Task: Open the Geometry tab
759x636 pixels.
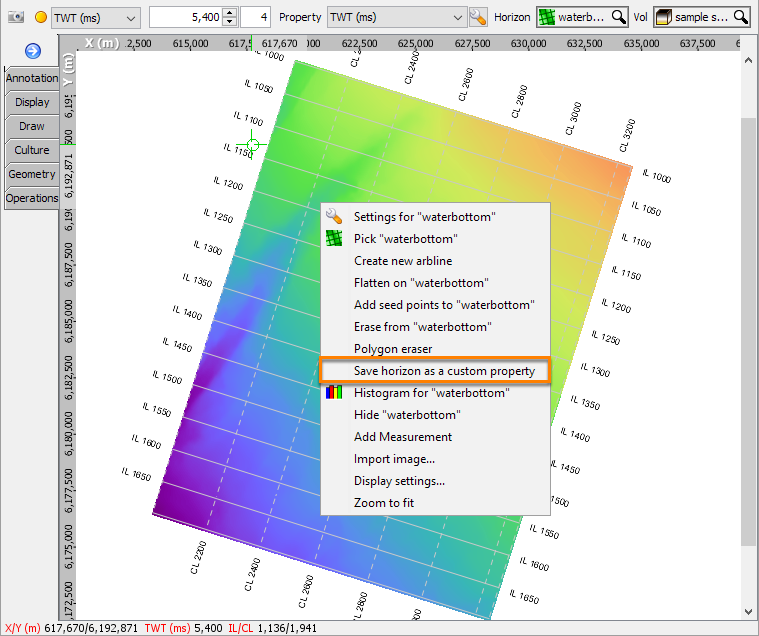Action: tap(31, 174)
